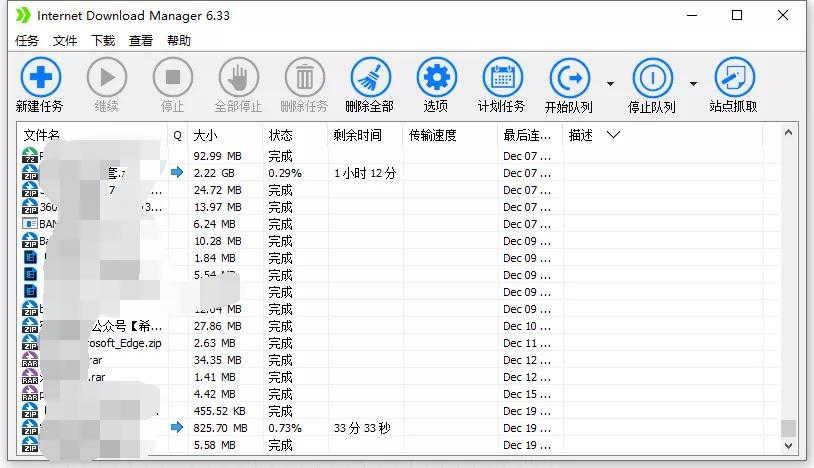
Task: Open 计划任务 calendar icon
Action: pyautogui.click(x=502, y=77)
